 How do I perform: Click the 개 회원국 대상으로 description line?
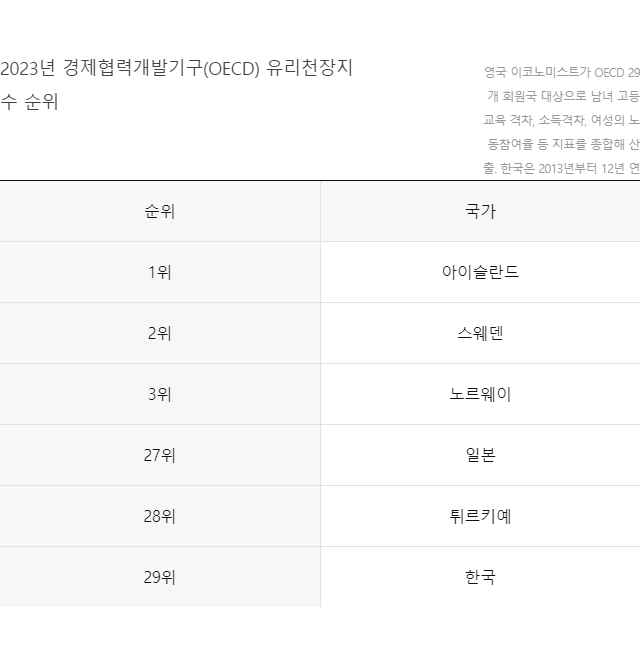coord(563,96)
